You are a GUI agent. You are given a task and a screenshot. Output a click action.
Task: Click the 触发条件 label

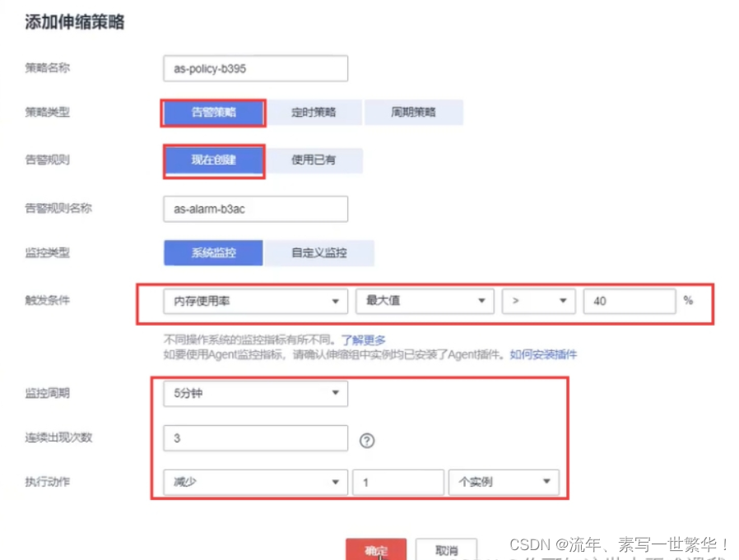coord(47,300)
